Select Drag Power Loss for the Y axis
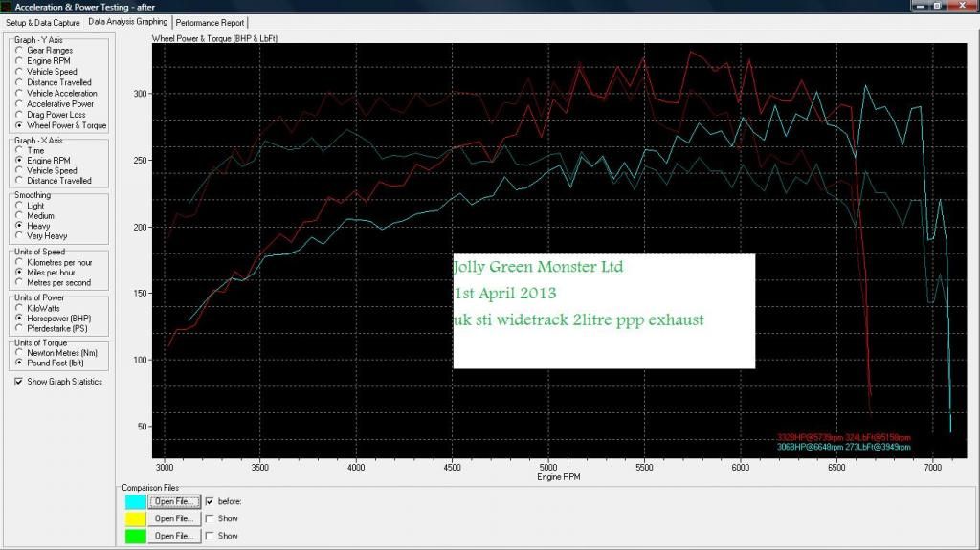 pyautogui.click(x=19, y=115)
